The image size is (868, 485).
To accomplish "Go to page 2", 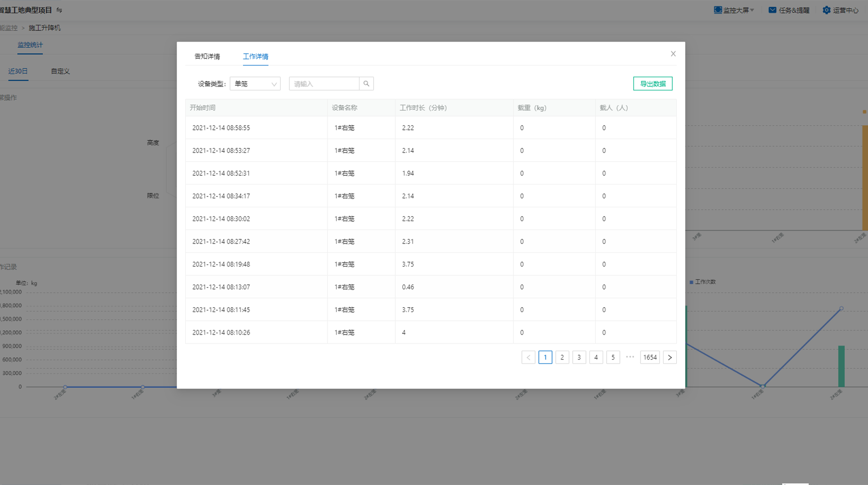I will coord(562,357).
